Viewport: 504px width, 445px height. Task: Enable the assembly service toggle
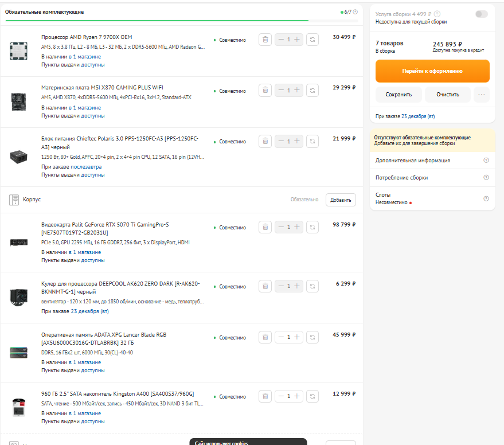coord(482,14)
